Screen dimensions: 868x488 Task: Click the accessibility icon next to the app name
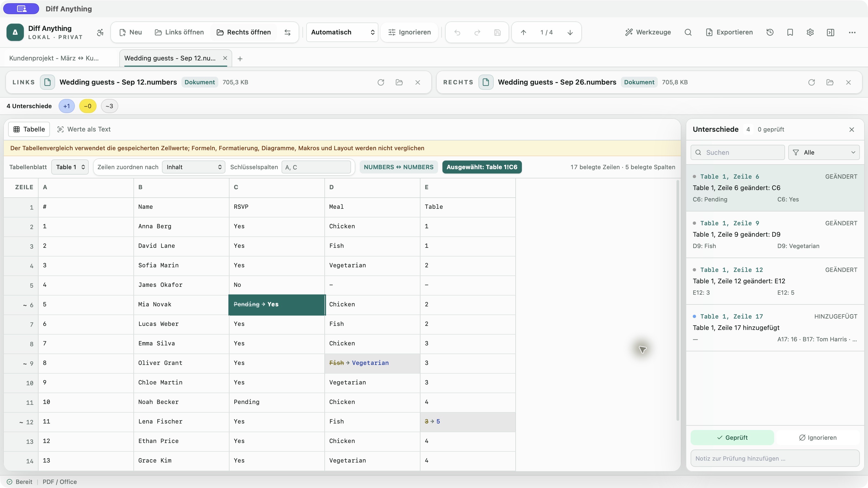click(x=100, y=32)
